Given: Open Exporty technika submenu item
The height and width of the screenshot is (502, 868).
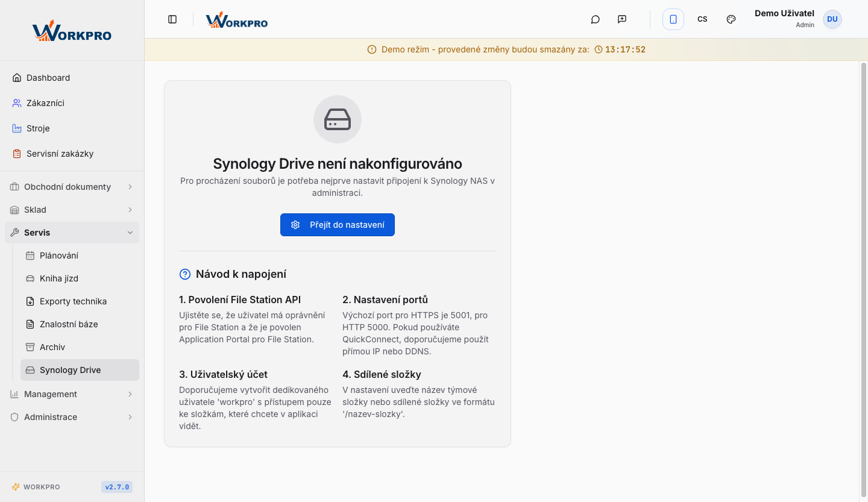Looking at the screenshot, I should pyautogui.click(x=80, y=301).
